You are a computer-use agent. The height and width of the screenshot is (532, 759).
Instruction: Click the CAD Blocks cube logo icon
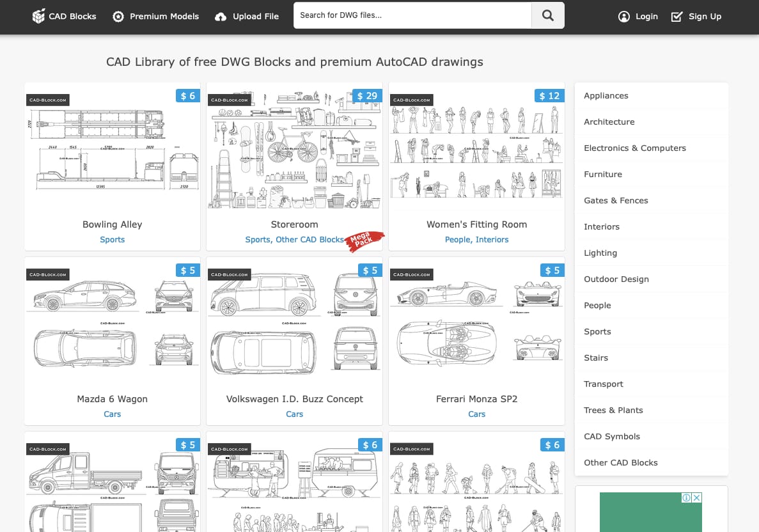[x=38, y=16]
